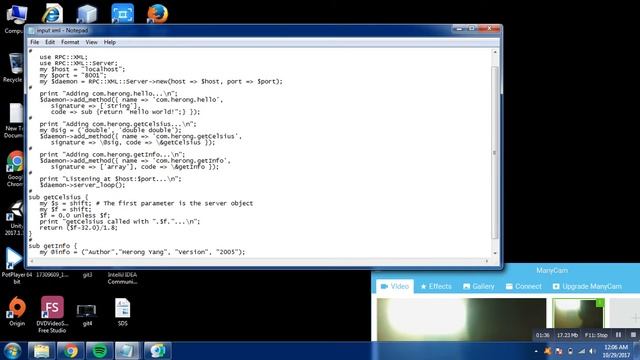
Task: Select the "git3" desktop label
Action: pos(87,275)
